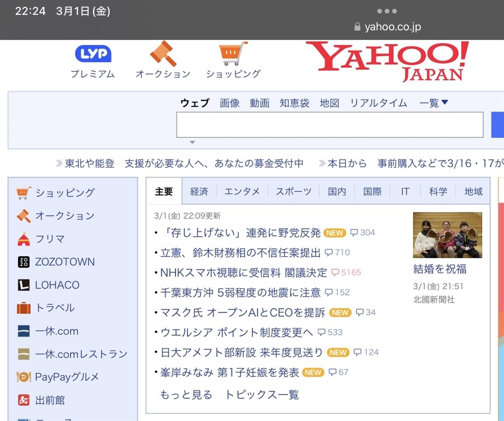504x421 pixels.
Task: Open headline NHKスマホ視聴に受信料 閣議決定
Action: tap(243, 272)
